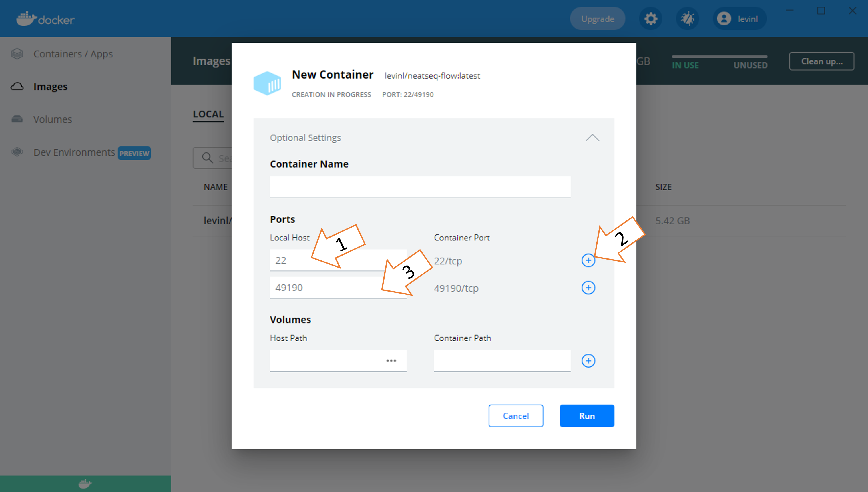Open the levinl account menu
The height and width of the screenshot is (492, 868).
coord(739,19)
